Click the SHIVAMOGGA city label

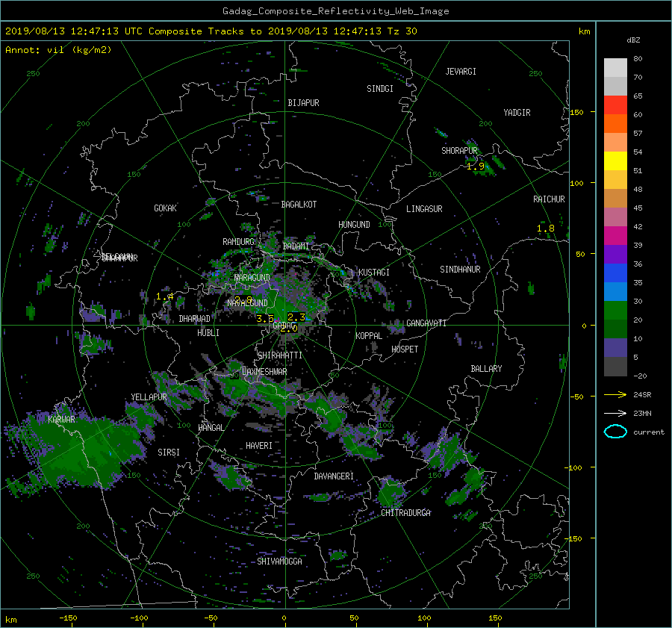tap(279, 562)
